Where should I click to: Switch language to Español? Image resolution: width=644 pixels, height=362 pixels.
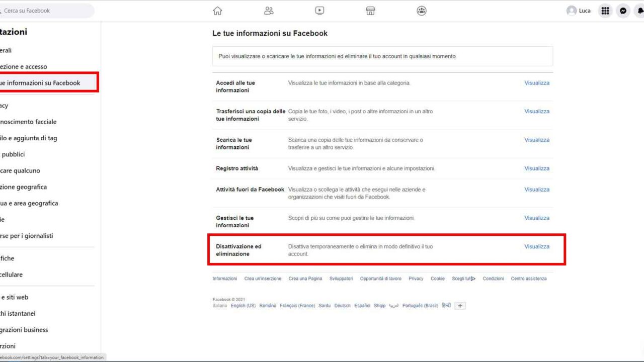362,306
